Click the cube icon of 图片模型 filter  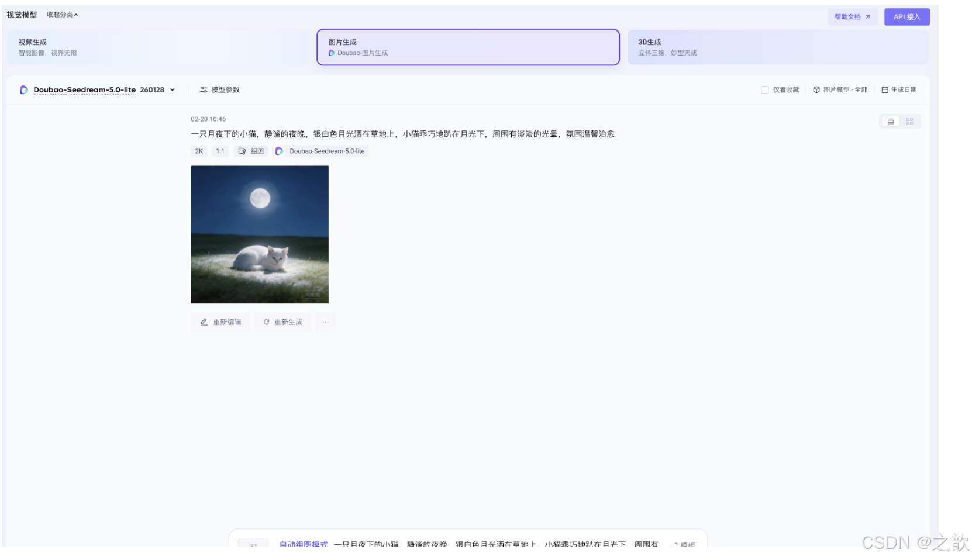coord(816,89)
